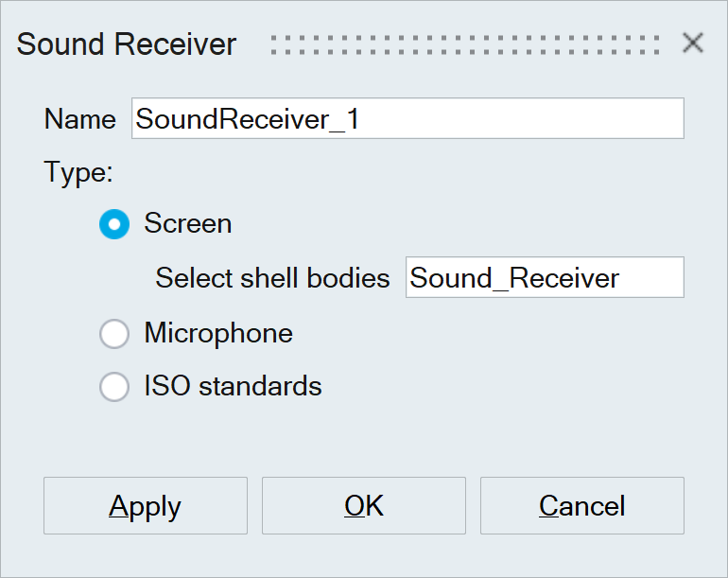
Task: Click the Sound_Receiver shell body entry
Action: [514, 278]
